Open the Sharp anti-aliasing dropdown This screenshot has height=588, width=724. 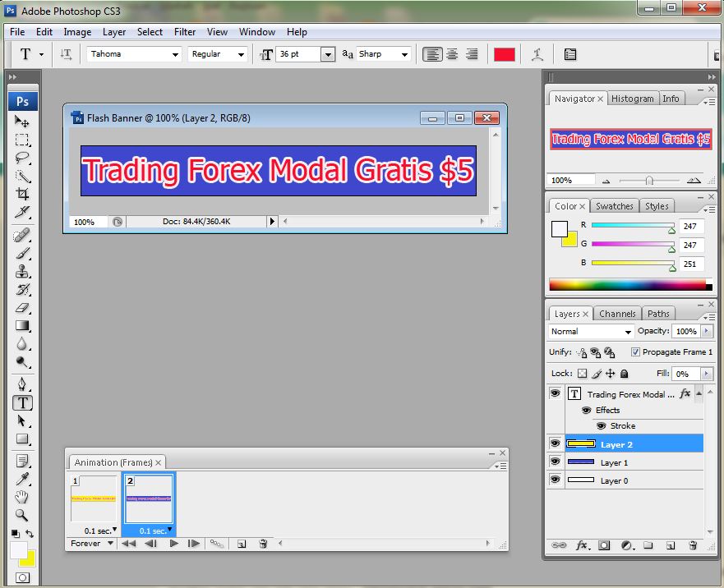pyautogui.click(x=404, y=54)
